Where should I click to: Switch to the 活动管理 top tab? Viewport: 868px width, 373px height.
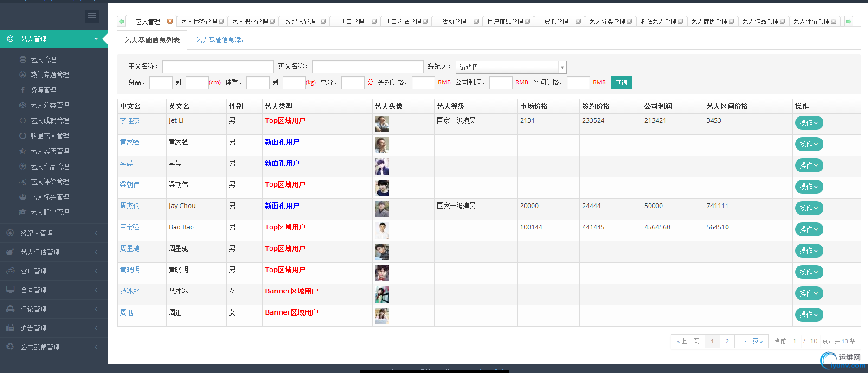pos(454,21)
